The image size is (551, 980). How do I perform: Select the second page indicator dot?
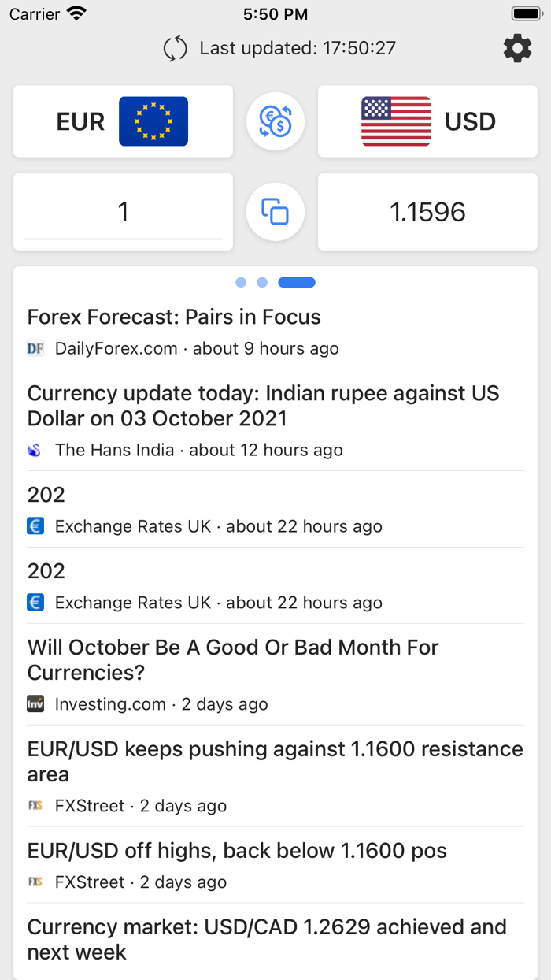262,282
